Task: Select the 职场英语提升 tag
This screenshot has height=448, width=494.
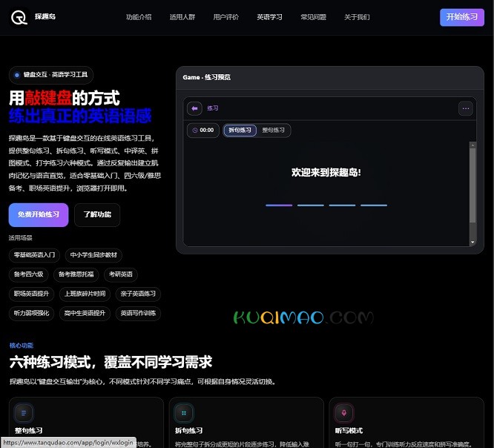Action: click(x=31, y=294)
